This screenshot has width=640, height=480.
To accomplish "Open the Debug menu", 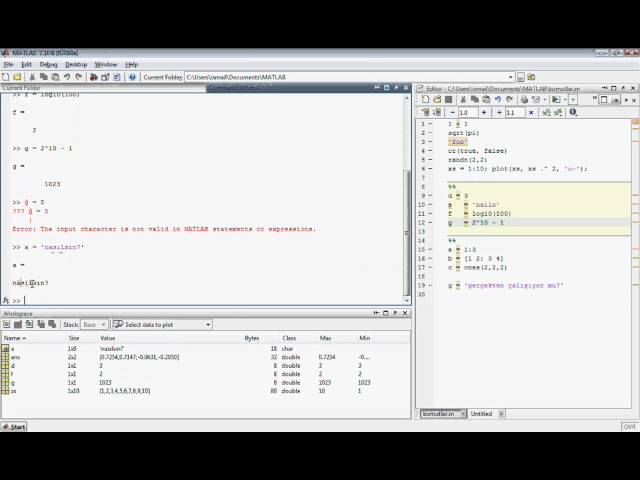I will pyautogui.click(x=49, y=64).
